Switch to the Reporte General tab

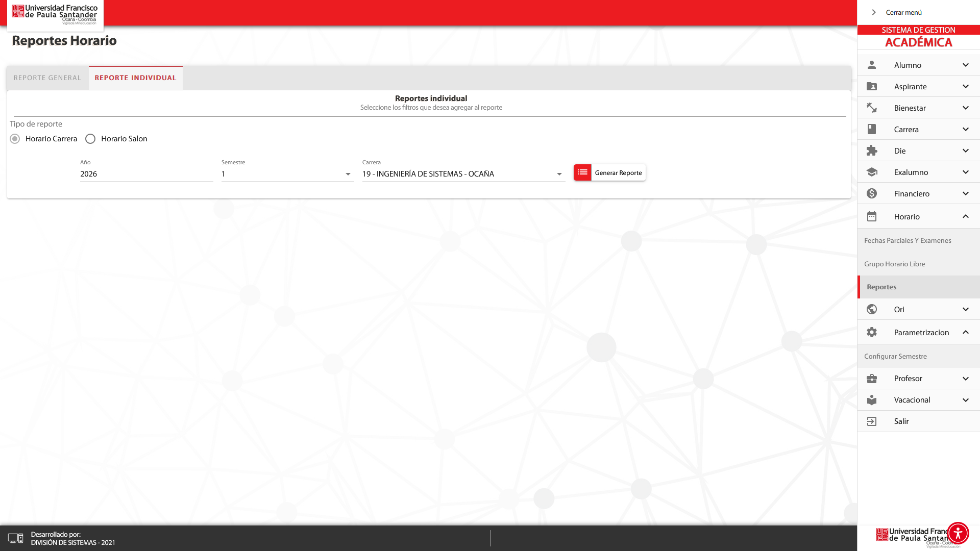click(47, 78)
